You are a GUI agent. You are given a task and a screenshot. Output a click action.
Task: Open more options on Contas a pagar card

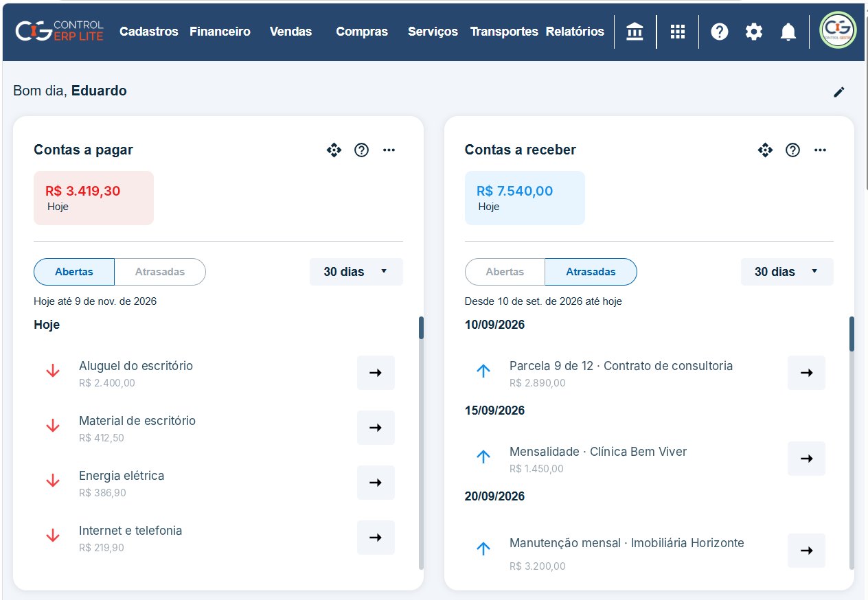pos(389,150)
